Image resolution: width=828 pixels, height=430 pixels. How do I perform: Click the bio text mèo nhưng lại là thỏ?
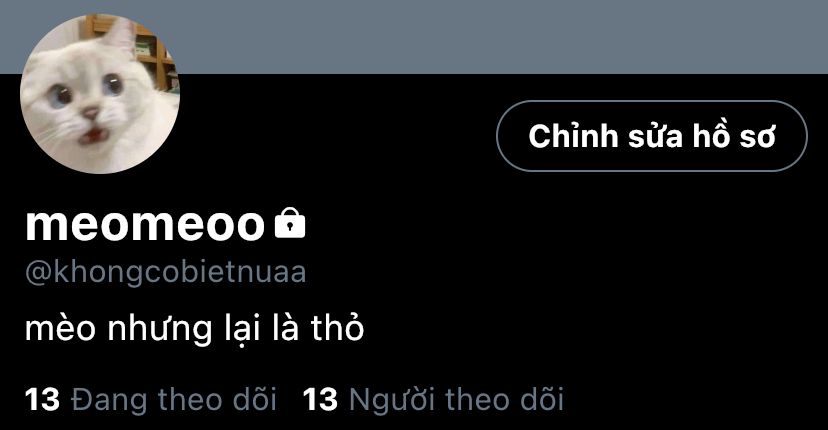point(194,328)
